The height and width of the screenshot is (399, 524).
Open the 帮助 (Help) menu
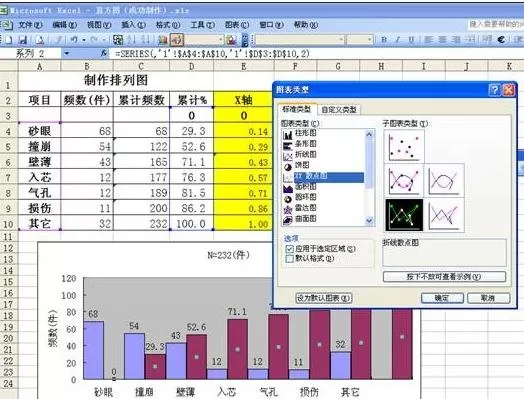click(x=306, y=25)
